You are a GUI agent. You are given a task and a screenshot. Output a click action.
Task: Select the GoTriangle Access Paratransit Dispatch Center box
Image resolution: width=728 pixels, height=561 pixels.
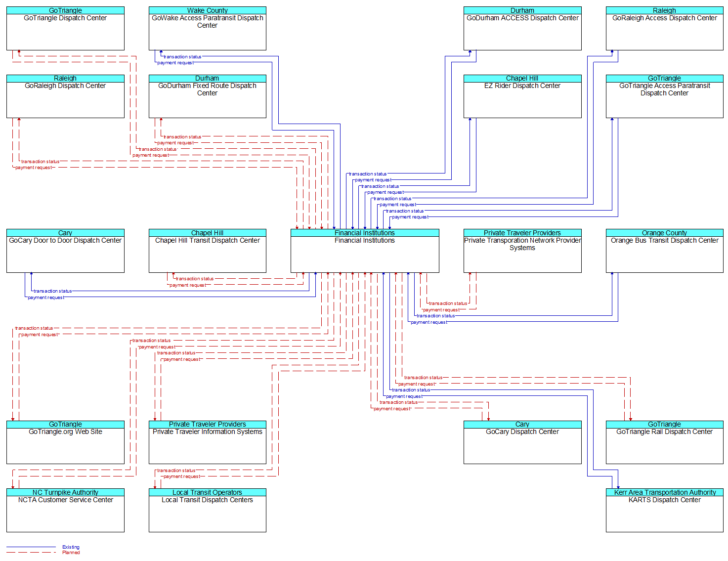[665, 96]
